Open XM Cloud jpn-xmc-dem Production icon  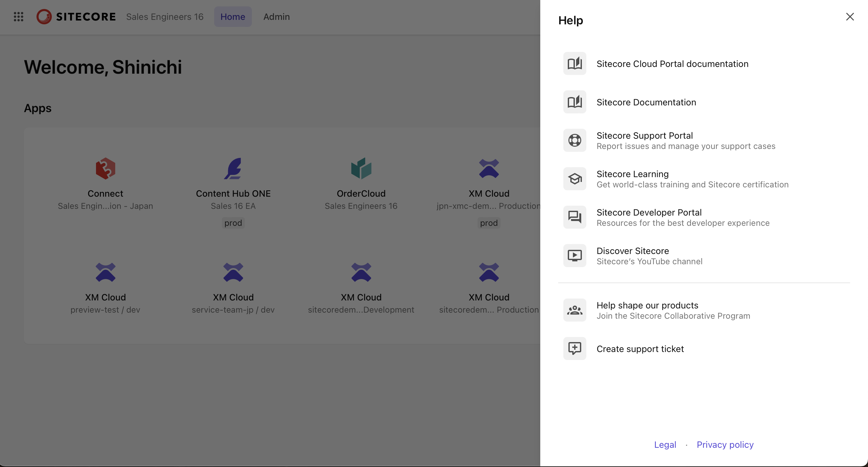pyautogui.click(x=489, y=168)
